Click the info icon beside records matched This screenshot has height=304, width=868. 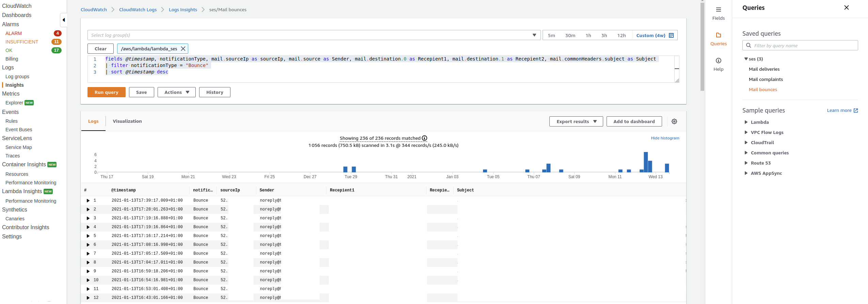point(424,138)
